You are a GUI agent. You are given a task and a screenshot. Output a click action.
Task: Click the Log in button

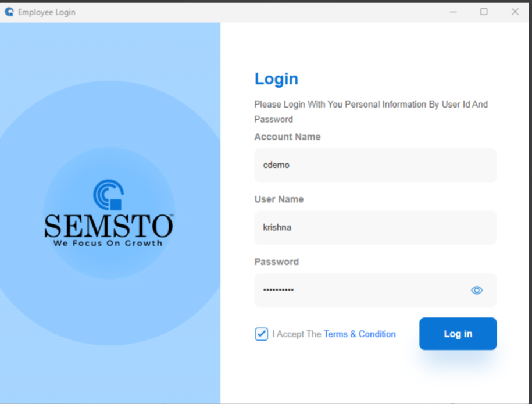[458, 334]
